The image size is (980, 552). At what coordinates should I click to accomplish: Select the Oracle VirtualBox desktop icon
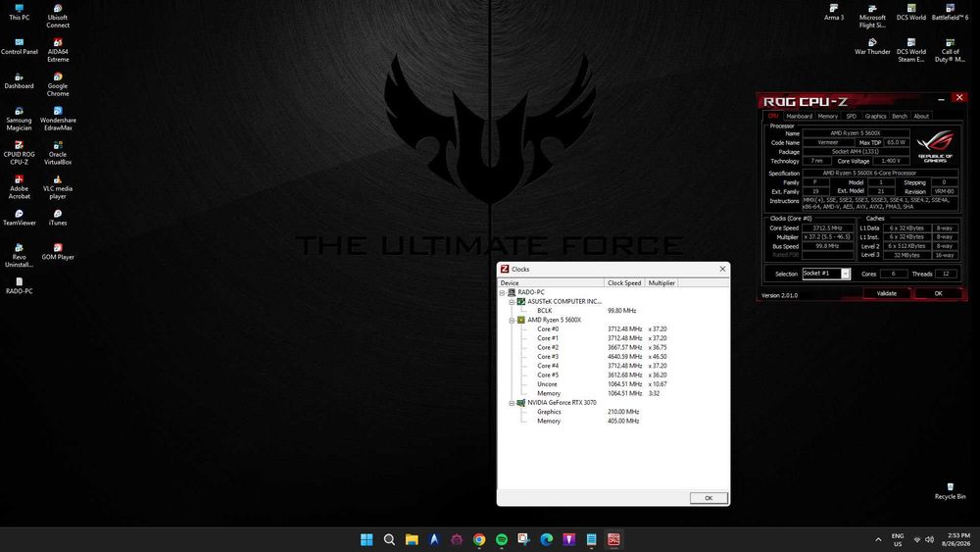pyautogui.click(x=58, y=153)
